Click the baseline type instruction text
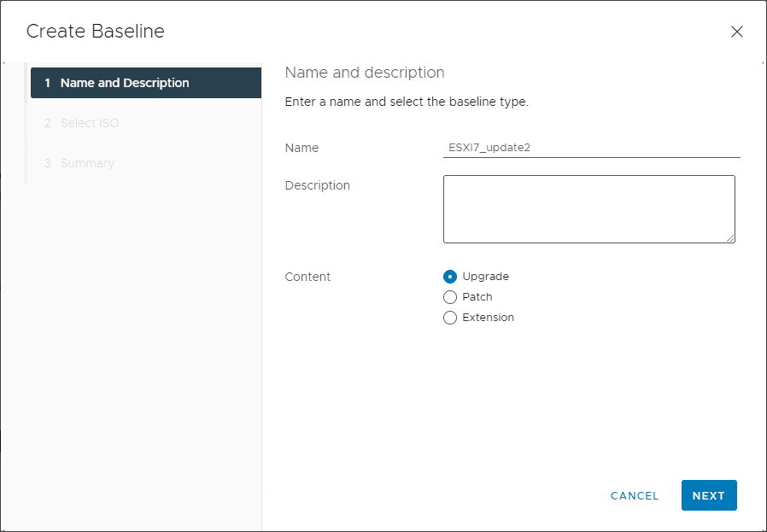 point(407,102)
